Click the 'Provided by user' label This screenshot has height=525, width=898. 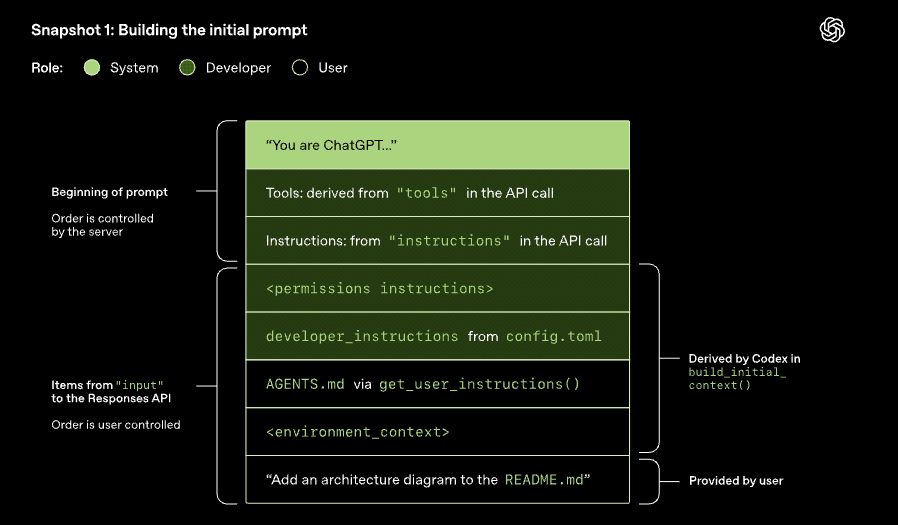[x=736, y=480]
